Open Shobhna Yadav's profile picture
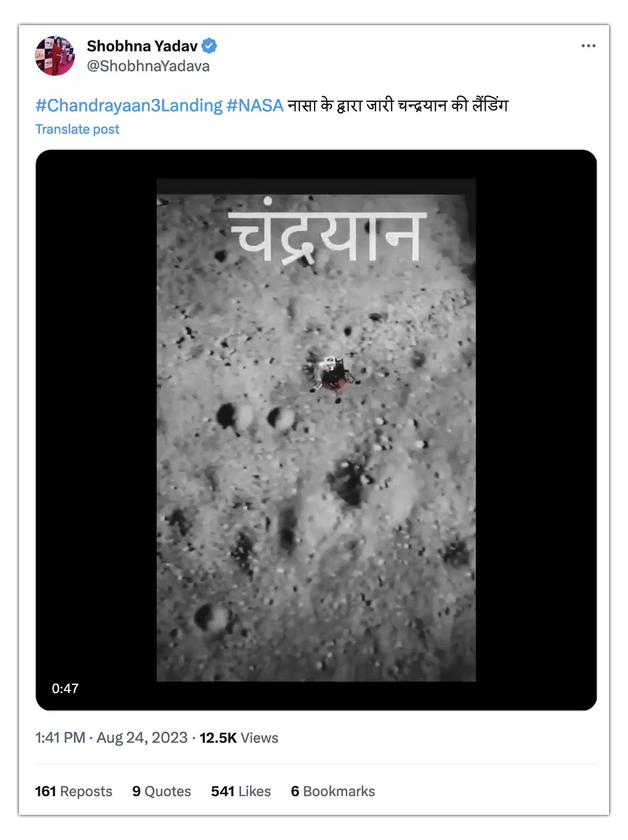628x840 pixels. [55, 56]
